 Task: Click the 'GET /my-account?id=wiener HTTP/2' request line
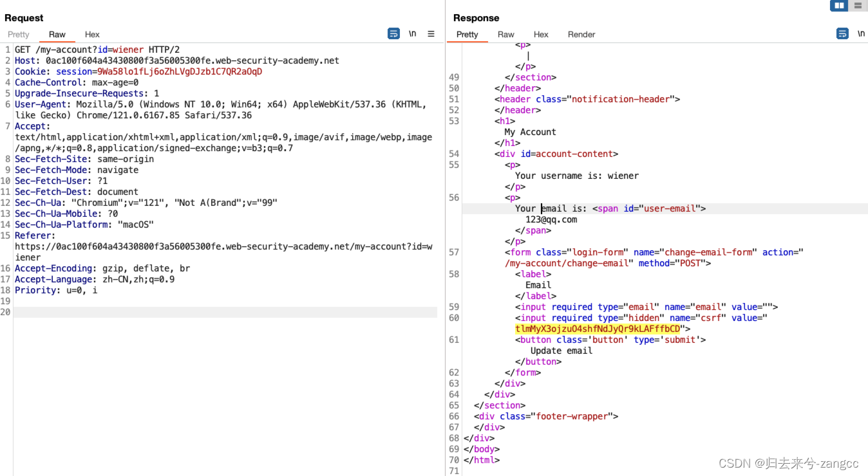coord(97,50)
